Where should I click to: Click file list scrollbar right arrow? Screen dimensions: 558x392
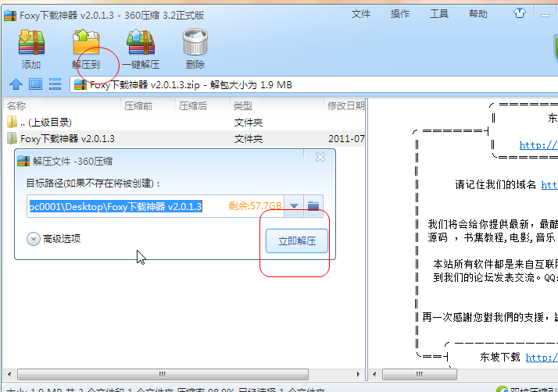point(359,374)
